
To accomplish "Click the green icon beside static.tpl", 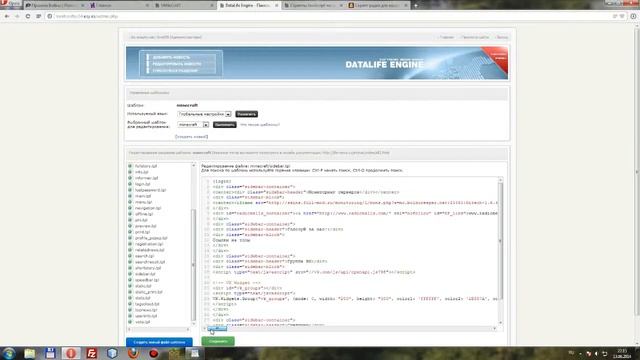I will 130,286.
